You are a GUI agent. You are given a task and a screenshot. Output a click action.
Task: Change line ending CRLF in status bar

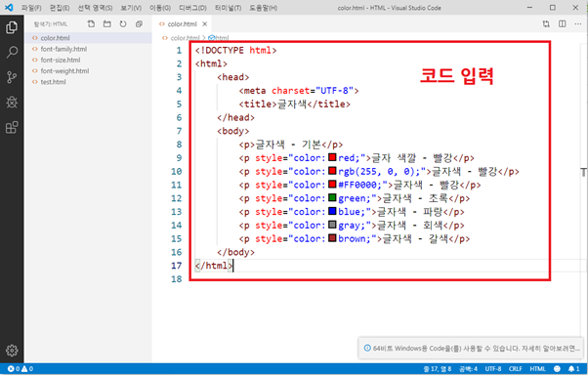pyautogui.click(x=516, y=369)
